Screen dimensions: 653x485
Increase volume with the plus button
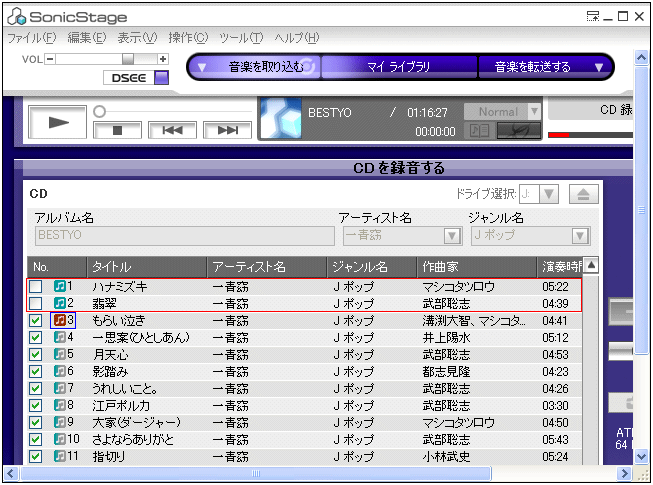(163, 59)
